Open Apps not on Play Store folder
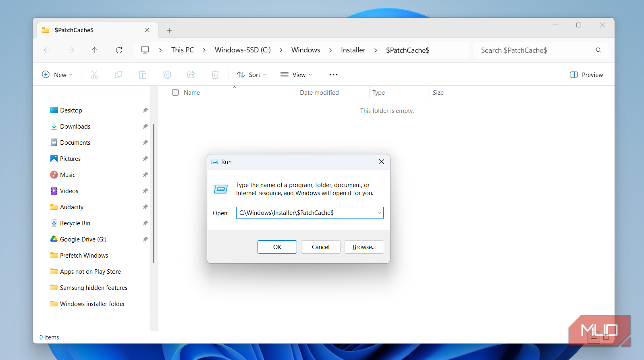 pos(90,271)
